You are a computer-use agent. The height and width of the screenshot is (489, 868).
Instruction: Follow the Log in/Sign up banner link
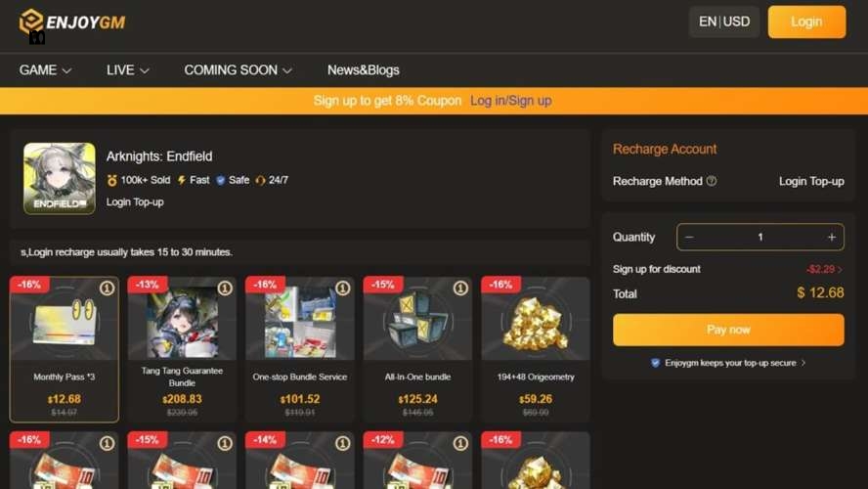(511, 101)
